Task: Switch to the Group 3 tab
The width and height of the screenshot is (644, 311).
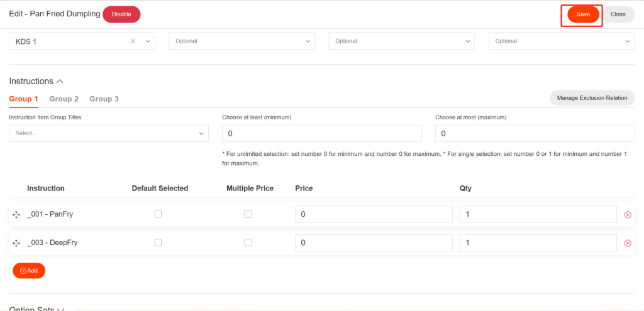Action: click(104, 99)
